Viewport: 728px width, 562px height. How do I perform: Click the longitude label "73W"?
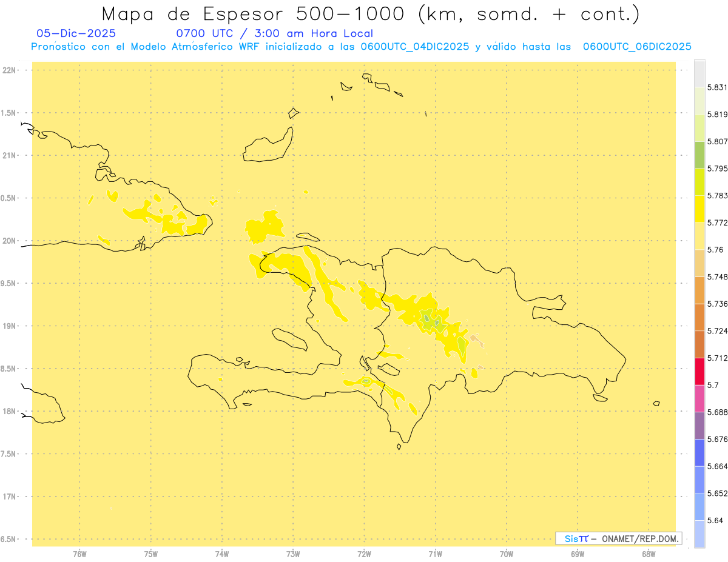coord(293,554)
